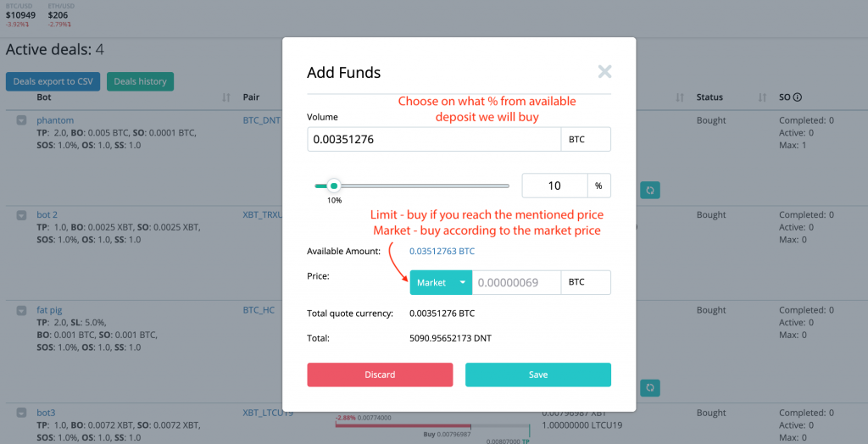Click the info icon next to SO
Viewport: 868px width, 444px height.
[798, 98]
